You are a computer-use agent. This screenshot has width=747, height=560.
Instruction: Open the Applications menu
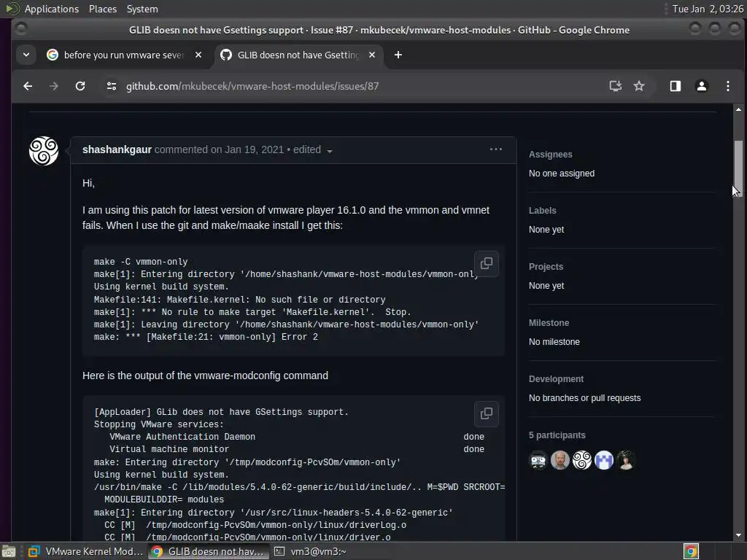pyautogui.click(x=52, y=9)
